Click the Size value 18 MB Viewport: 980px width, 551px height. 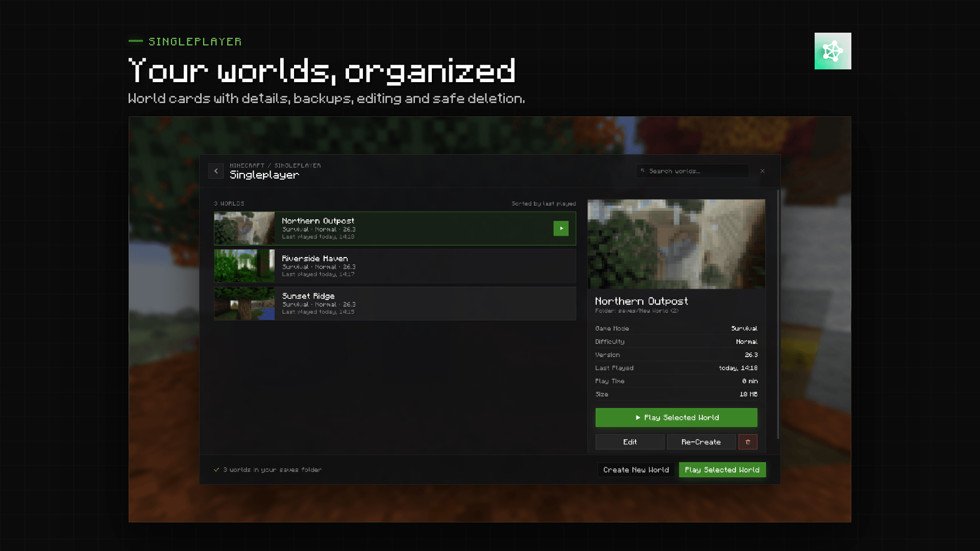(x=749, y=394)
